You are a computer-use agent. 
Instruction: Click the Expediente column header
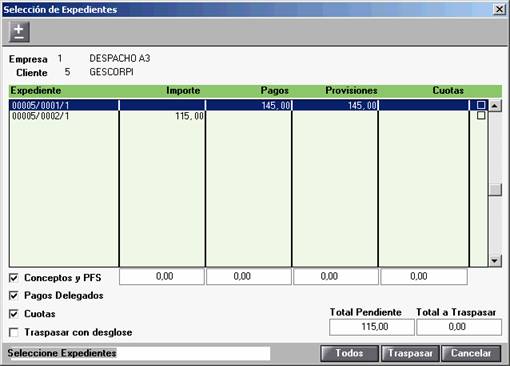(36, 91)
